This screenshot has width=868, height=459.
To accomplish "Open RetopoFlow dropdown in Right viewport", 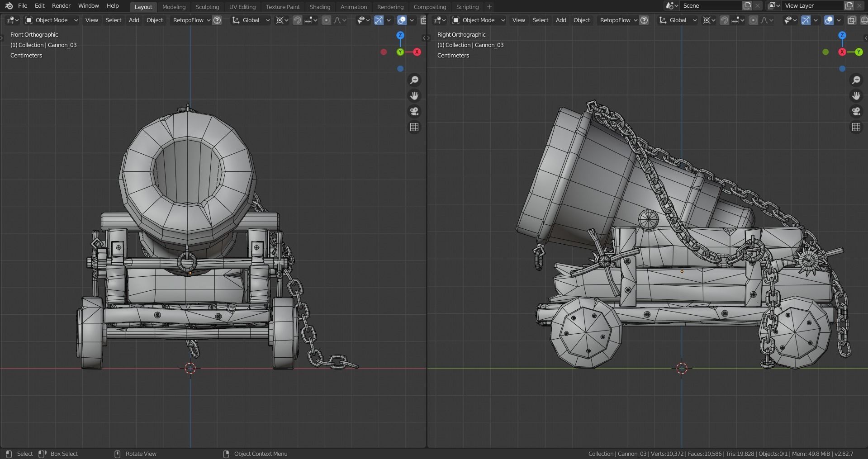I will pyautogui.click(x=618, y=20).
